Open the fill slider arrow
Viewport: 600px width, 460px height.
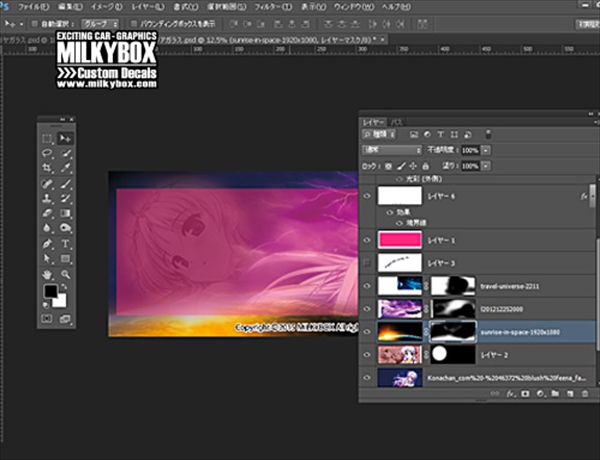point(486,166)
